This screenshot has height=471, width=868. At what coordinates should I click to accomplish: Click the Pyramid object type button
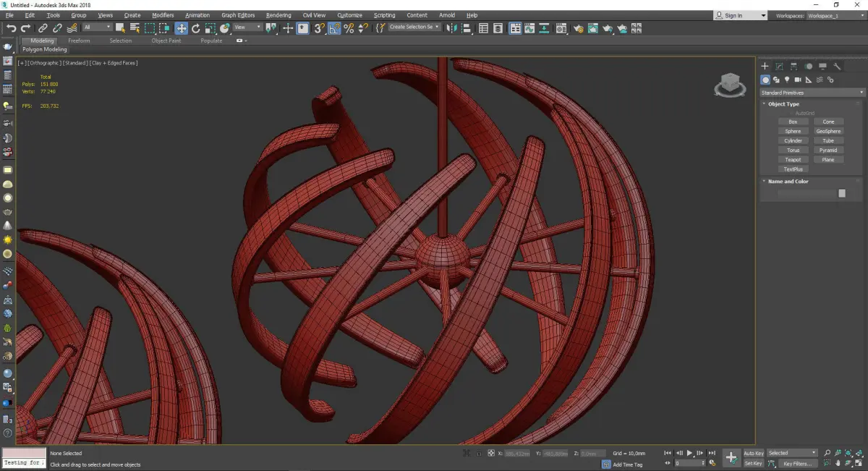tap(828, 150)
